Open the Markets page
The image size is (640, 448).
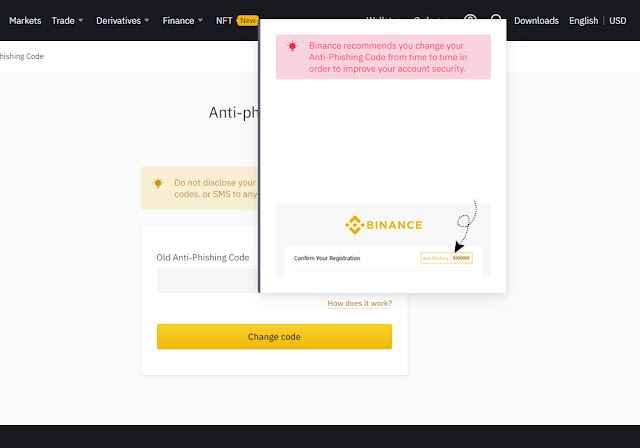pos(25,21)
